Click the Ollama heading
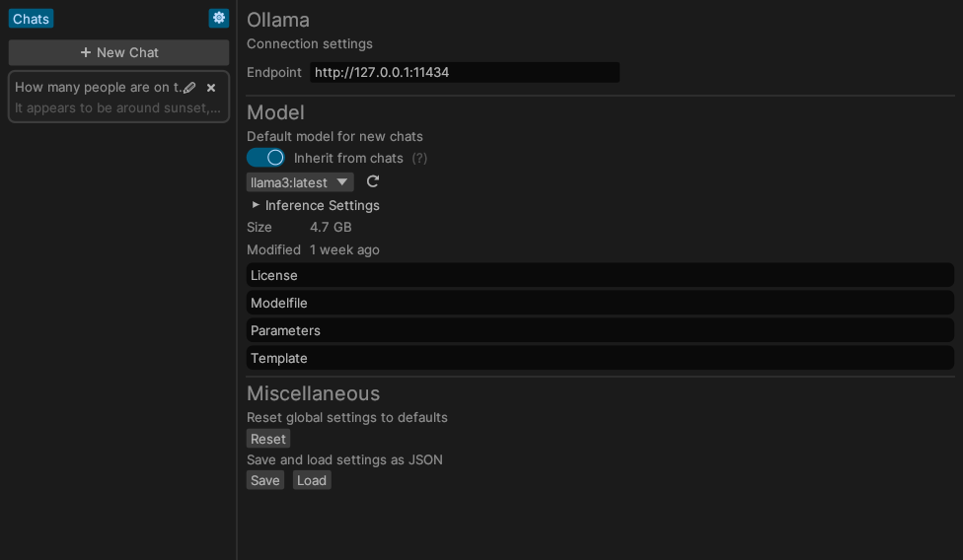This screenshot has height=560, width=963. 278,20
